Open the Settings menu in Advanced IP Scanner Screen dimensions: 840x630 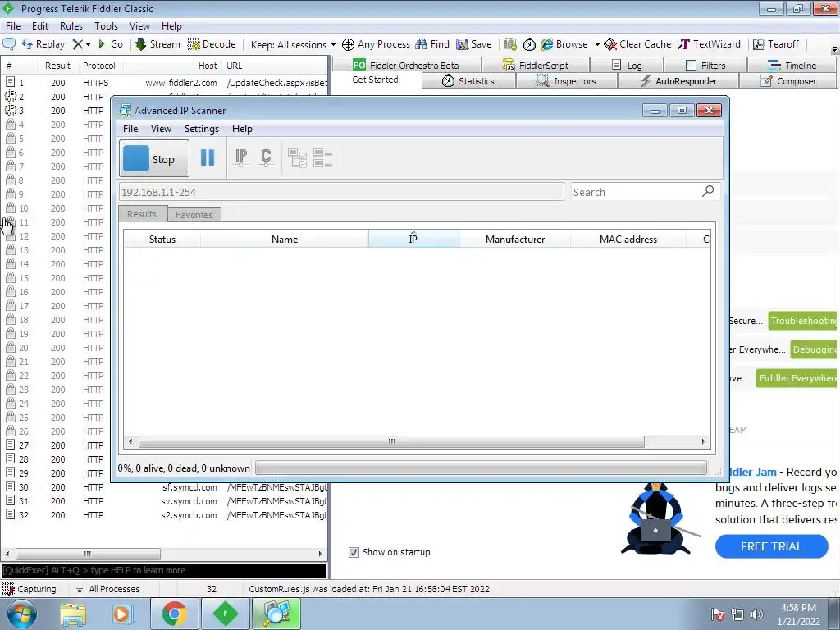pos(202,129)
